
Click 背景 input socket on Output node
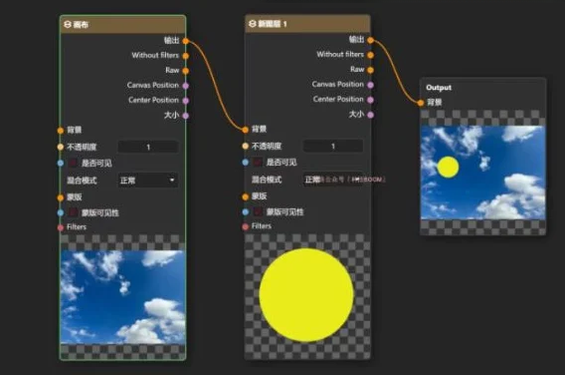(421, 103)
